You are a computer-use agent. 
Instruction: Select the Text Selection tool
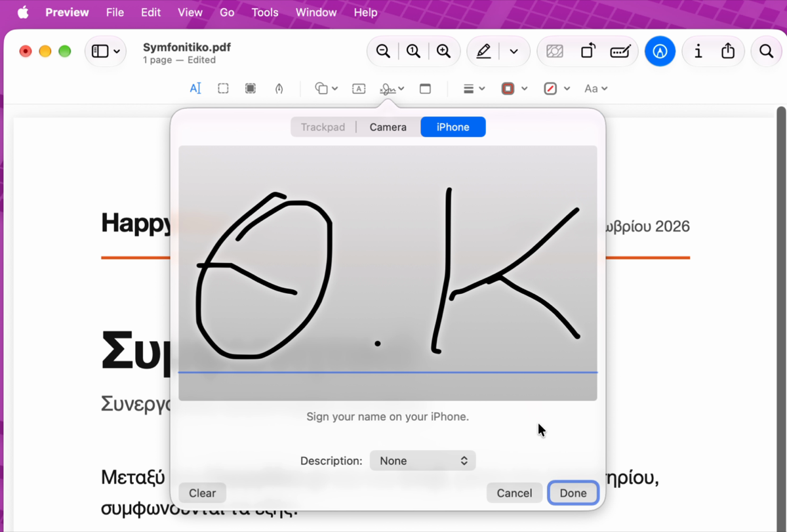(195, 89)
